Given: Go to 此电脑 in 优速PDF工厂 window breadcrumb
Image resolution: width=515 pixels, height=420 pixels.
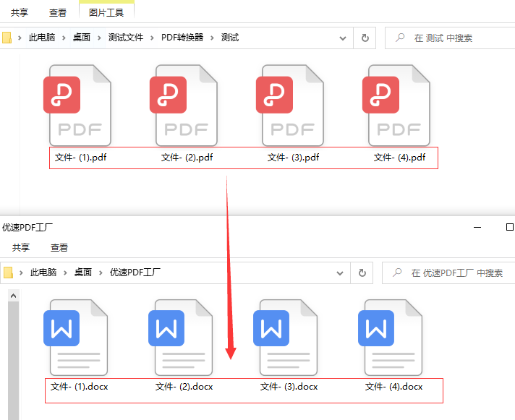Looking at the screenshot, I should pyautogui.click(x=43, y=273).
